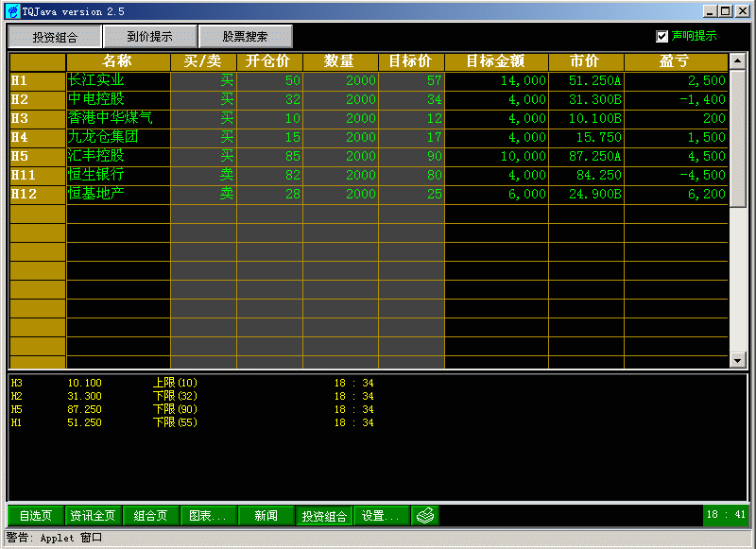Viewport: 756px width, 549px height.
Task: Click the 卖 cell in the 恒生银行 row
Action: (203, 175)
